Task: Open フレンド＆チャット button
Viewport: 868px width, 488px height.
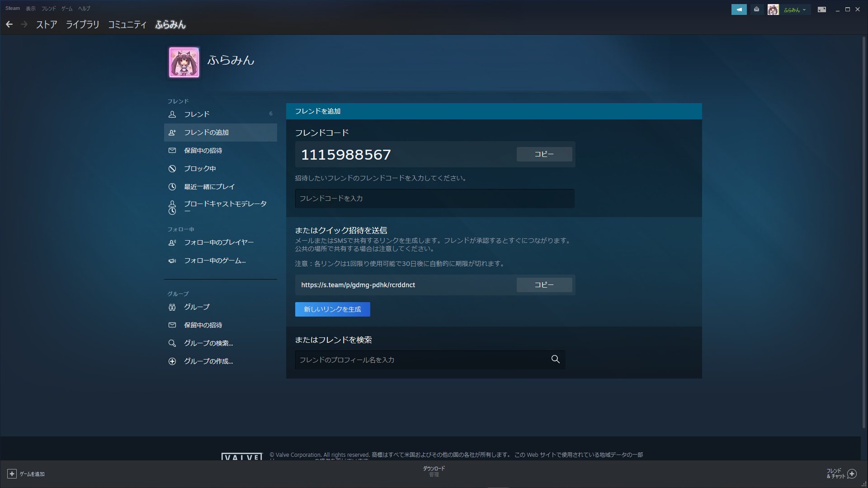Action: click(x=841, y=474)
